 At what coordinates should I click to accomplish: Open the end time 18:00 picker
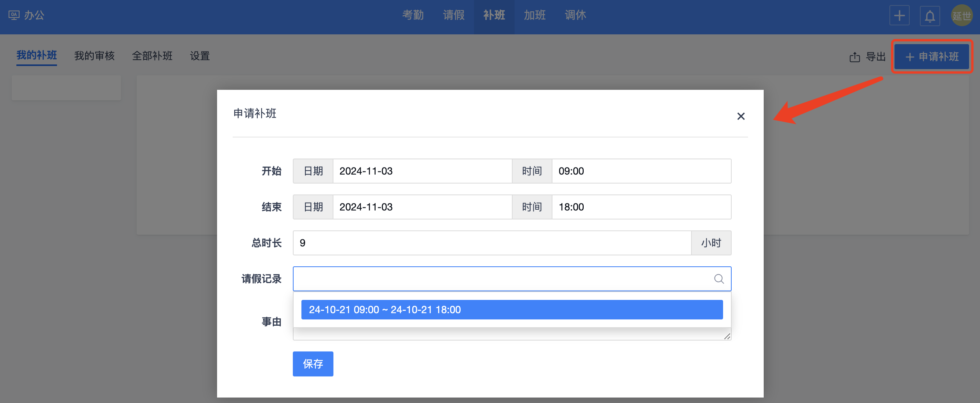(641, 207)
